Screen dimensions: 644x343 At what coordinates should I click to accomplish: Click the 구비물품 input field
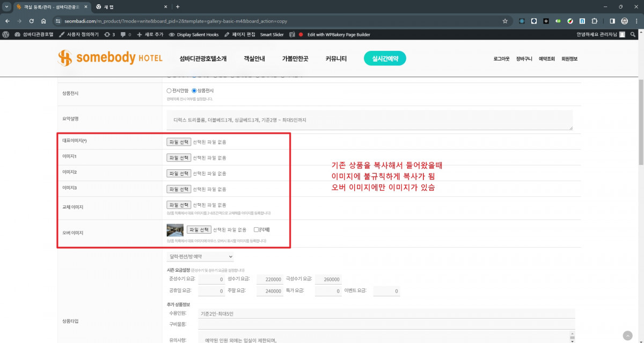point(386,324)
